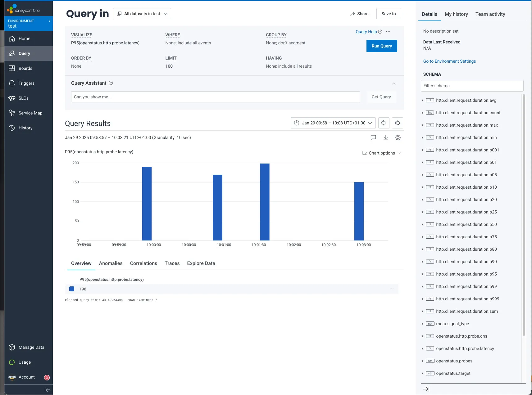Collapse the left navigation sidebar
Viewport: 532px width, 395px height.
tap(47, 389)
